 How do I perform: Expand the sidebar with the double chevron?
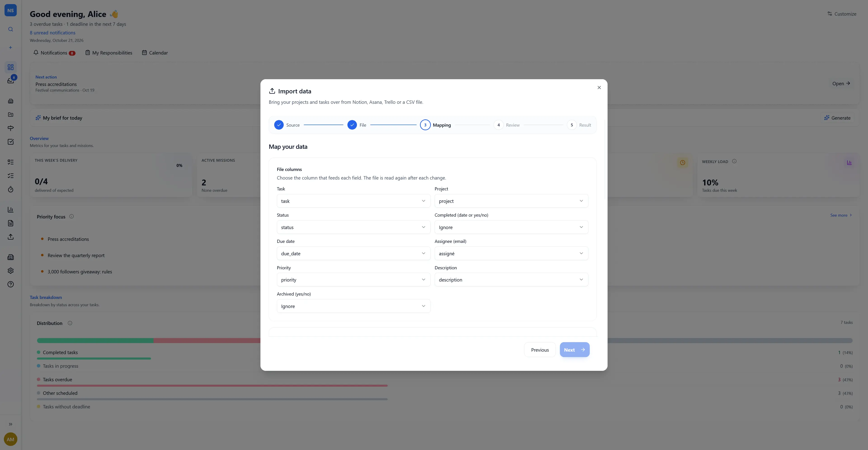(x=10, y=424)
